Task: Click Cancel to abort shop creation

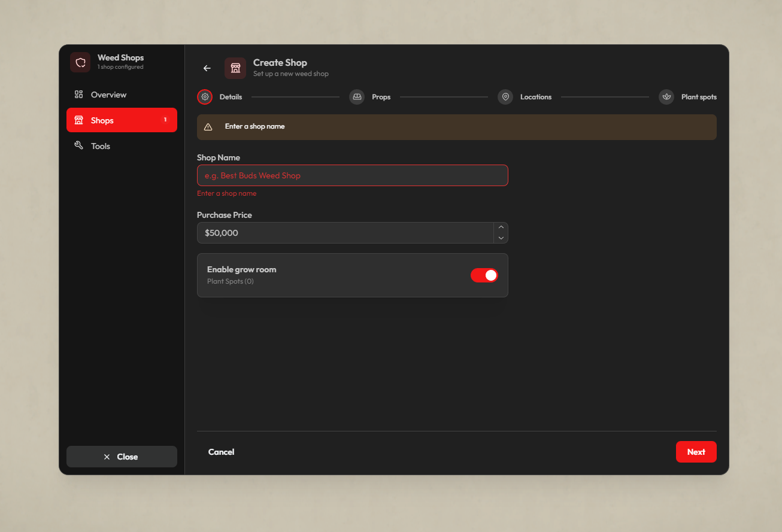Action: point(221,452)
